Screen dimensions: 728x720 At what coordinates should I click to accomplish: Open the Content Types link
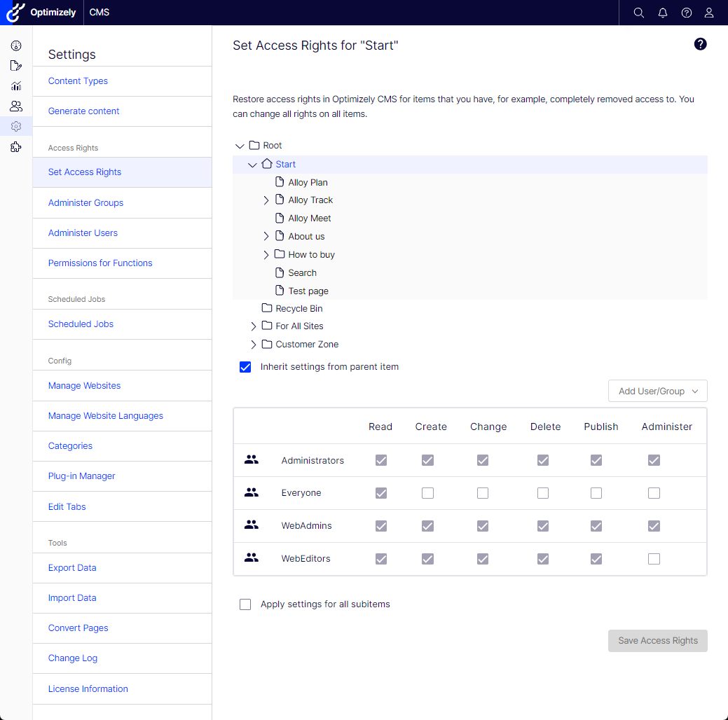78,81
